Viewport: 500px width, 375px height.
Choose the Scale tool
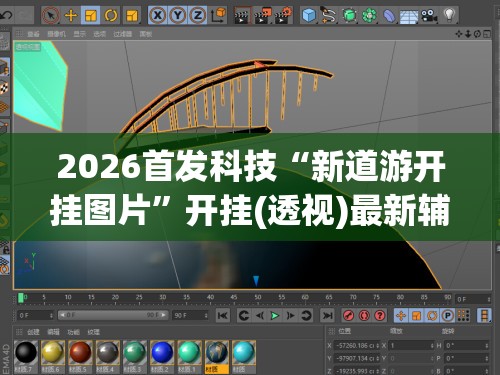click(x=91, y=15)
